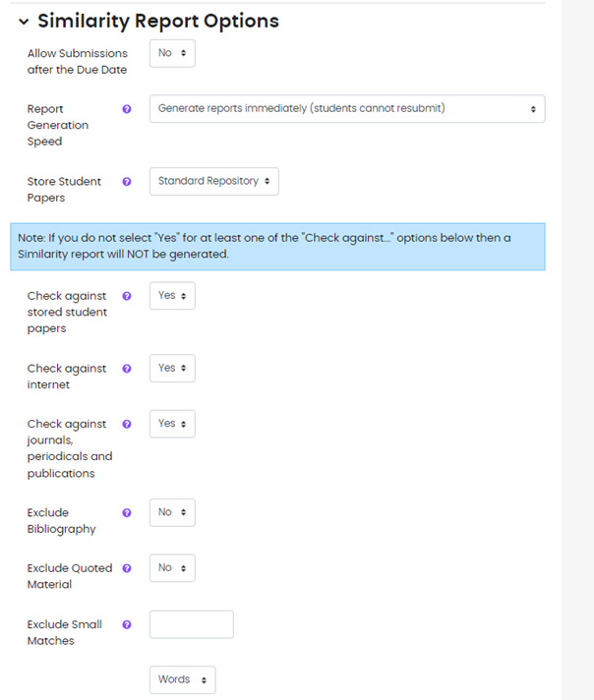Click help icon beside Store Student Papers

click(127, 182)
